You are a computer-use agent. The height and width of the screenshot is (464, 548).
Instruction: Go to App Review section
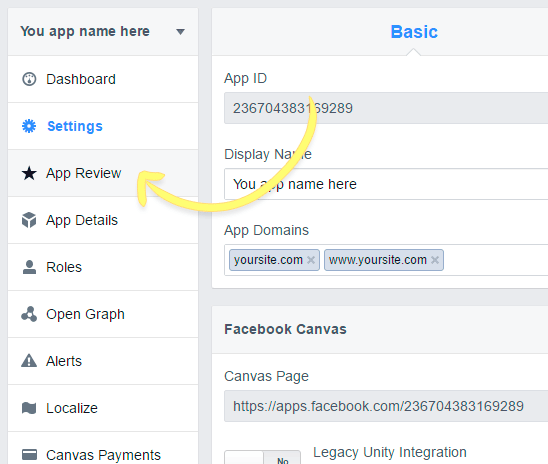click(x=103, y=173)
